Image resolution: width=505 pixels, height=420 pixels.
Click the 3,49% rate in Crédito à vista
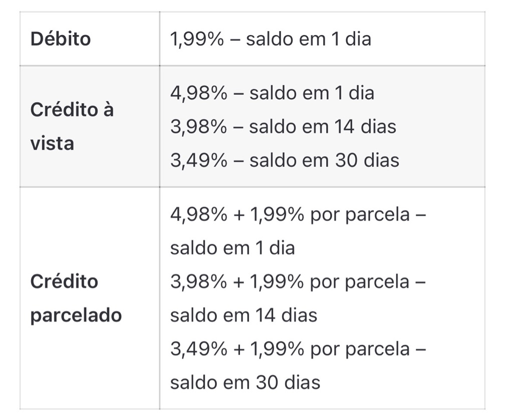[x=199, y=160]
